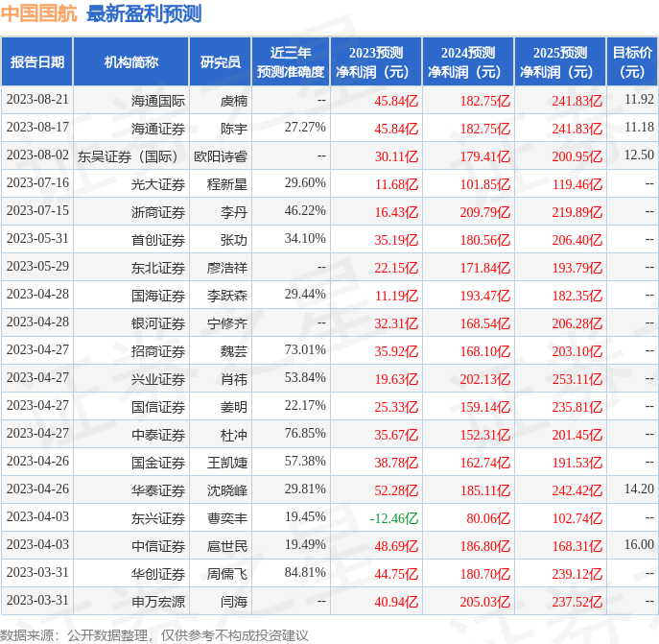
Task: Click accuracy value 76.85%
Action: (305, 433)
